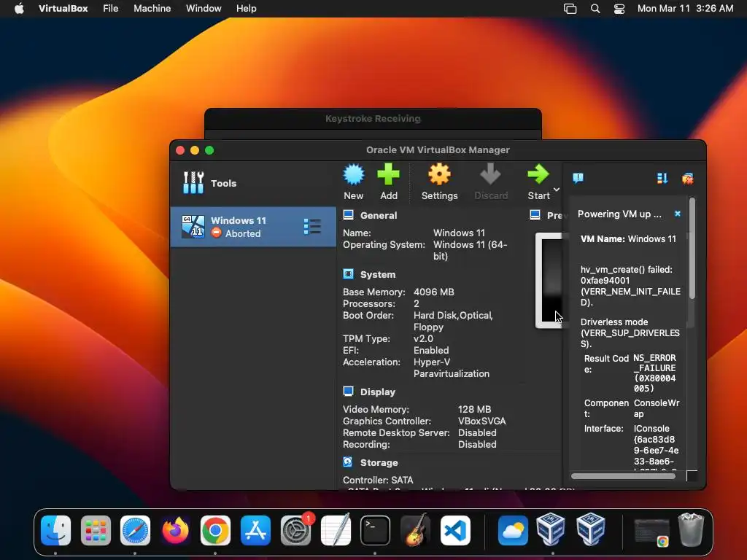This screenshot has width=747, height=560.
Task: Click the Storage section header
Action: tap(379, 462)
